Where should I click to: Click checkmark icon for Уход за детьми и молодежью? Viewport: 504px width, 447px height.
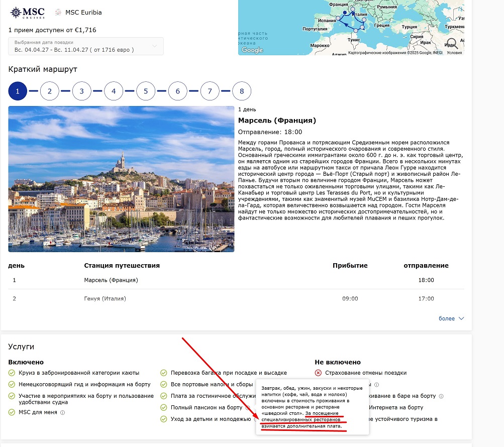point(164,419)
